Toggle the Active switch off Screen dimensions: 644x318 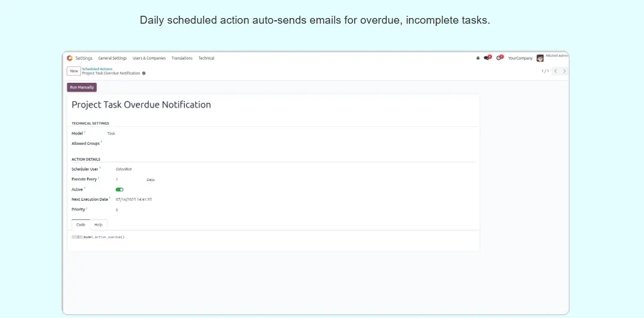point(120,189)
